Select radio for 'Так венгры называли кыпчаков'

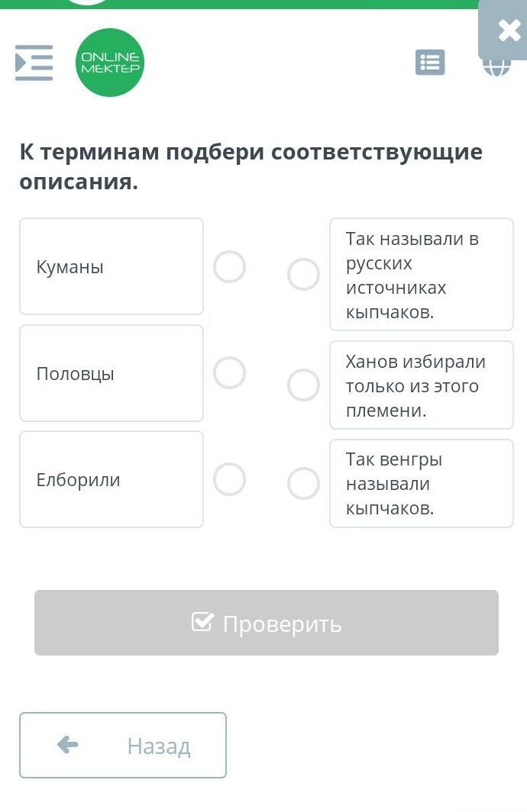click(x=304, y=483)
